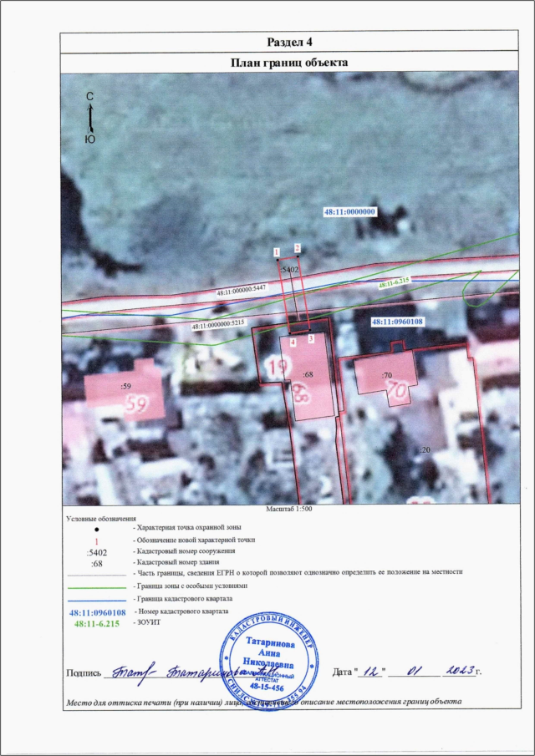Image resolution: width=535 pixels, height=756 pixels.
Task: Select the blue line sample in the legend
Action: tap(95, 600)
